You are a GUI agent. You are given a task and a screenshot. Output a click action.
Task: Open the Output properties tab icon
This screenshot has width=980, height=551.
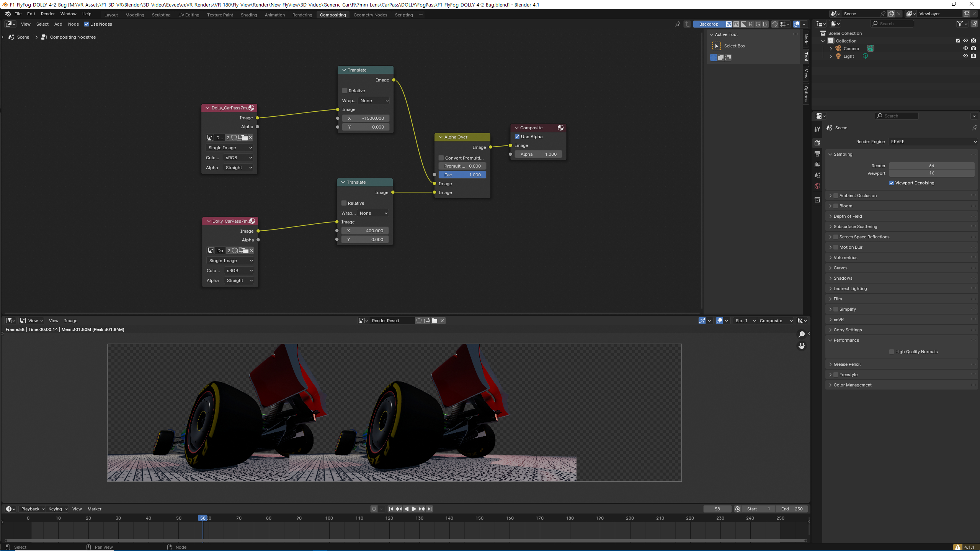(x=817, y=153)
